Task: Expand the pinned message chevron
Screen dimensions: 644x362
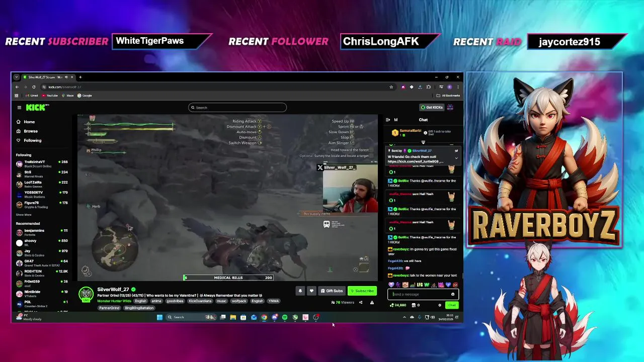Action: tap(456, 158)
